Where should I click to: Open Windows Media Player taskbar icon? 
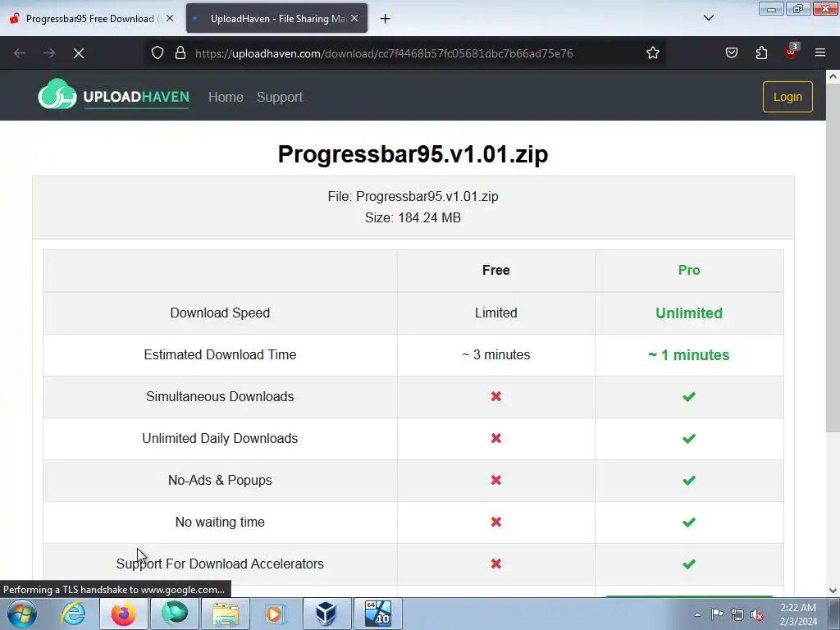coord(275,614)
